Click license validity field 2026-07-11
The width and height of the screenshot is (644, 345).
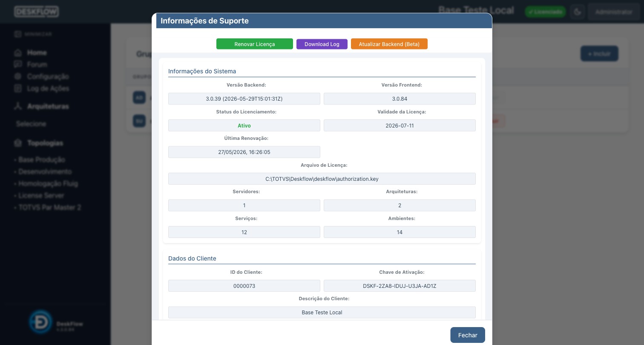pos(400,125)
